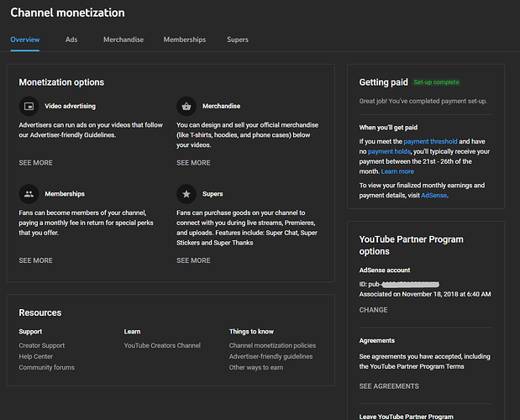Click the Support column heading
Viewport: 520px width, 420px height.
pos(30,332)
